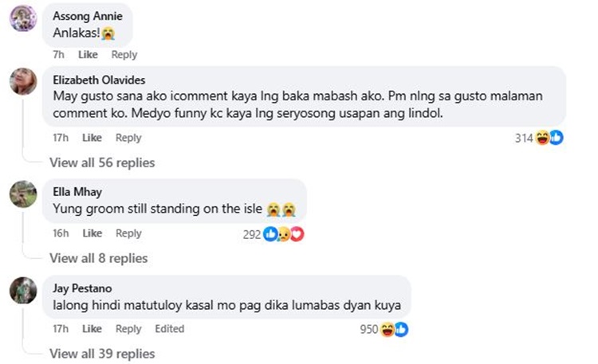View reaction emojis on Ella Mhay's comment

(x=285, y=234)
